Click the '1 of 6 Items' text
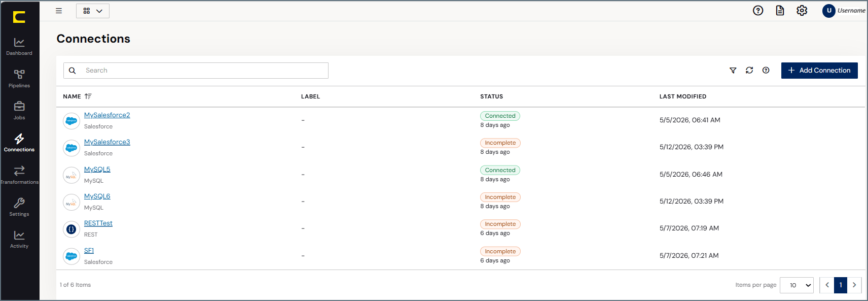The height and width of the screenshot is (301, 868). [75, 285]
